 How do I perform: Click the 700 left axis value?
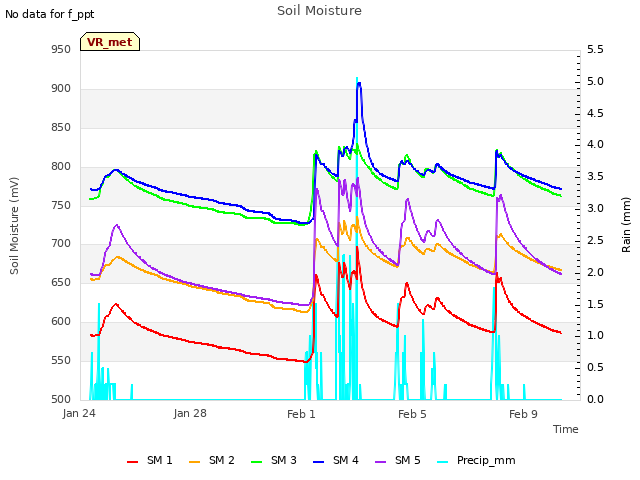point(61,244)
